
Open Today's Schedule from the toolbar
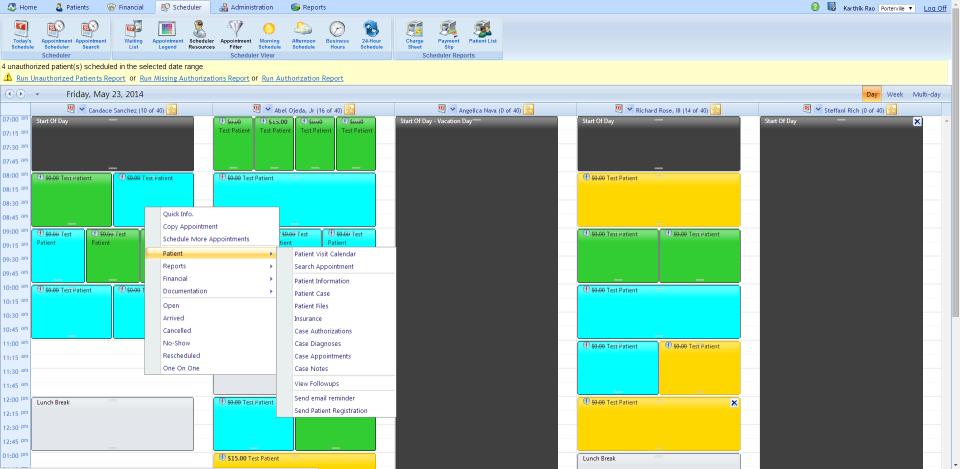[23, 34]
